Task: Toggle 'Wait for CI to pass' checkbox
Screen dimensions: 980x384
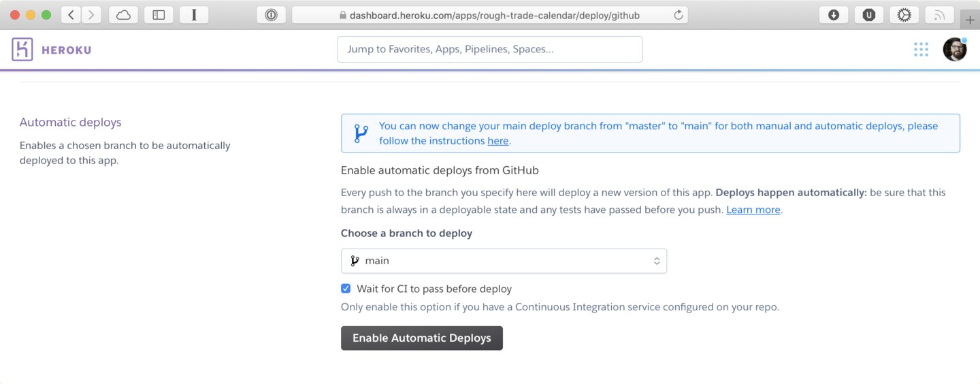Action: coord(346,289)
